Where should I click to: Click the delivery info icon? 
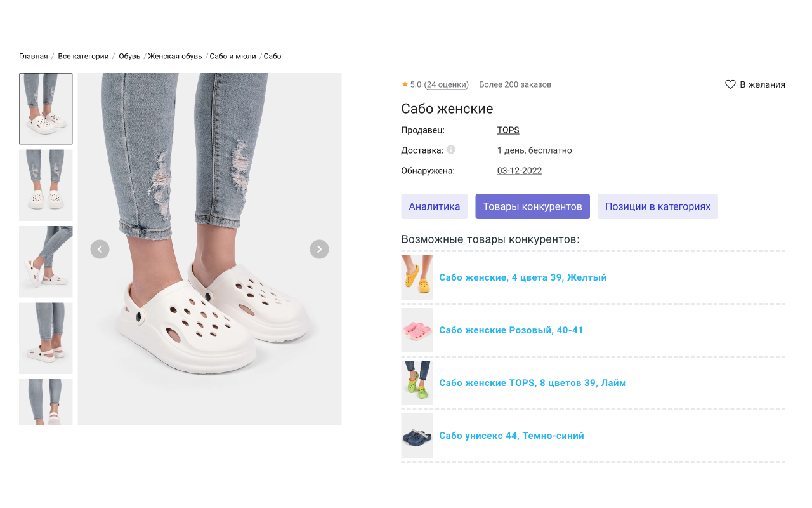[x=451, y=150]
